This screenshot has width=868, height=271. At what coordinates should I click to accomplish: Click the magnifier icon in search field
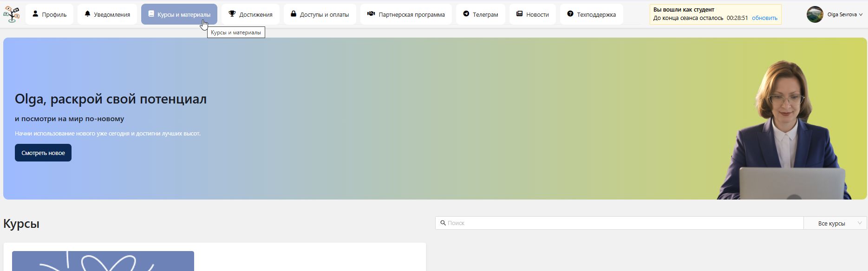click(443, 223)
